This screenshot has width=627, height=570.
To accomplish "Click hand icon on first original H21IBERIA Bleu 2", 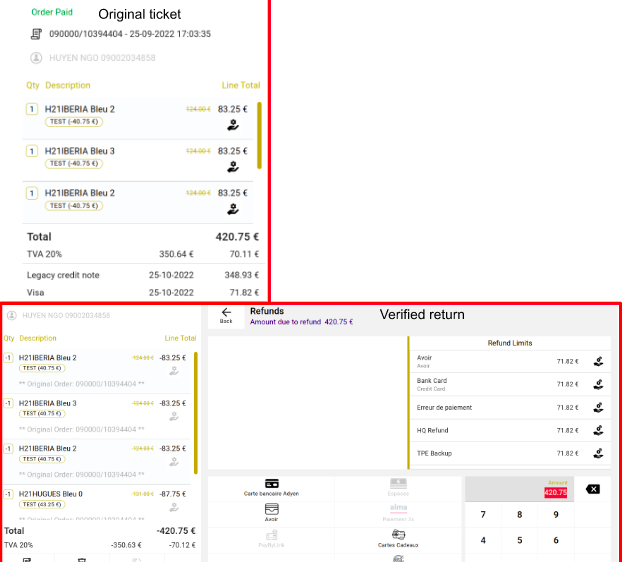I will [233, 125].
